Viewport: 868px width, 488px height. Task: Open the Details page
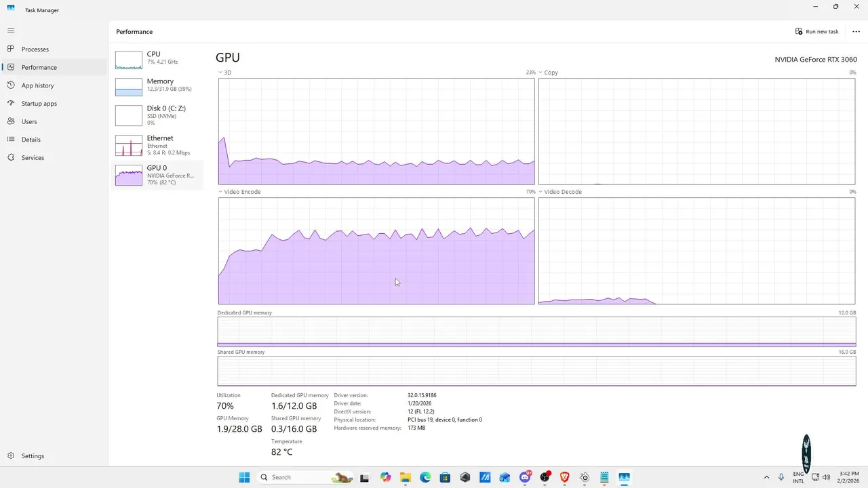54,140
